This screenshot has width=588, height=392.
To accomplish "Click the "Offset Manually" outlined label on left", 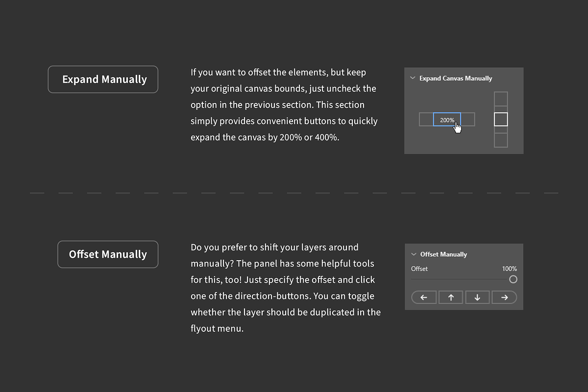I will (108, 254).
